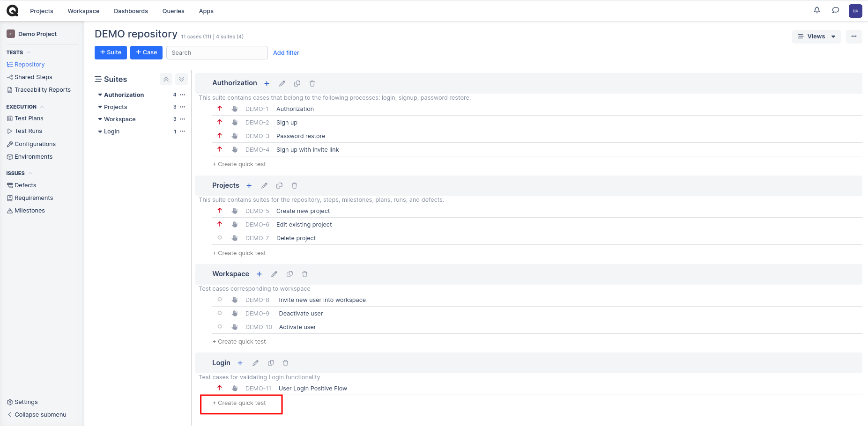Open the user avatar in top bar

(855, 11)
